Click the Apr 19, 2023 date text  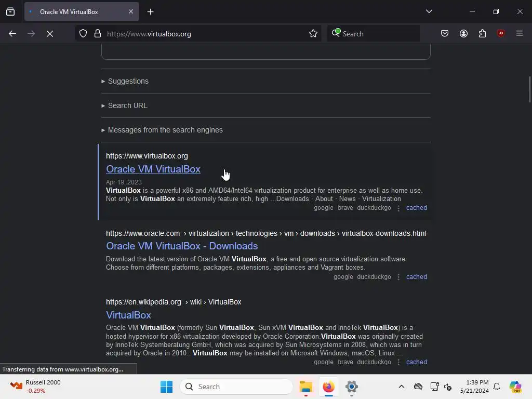tap(124, 182)
